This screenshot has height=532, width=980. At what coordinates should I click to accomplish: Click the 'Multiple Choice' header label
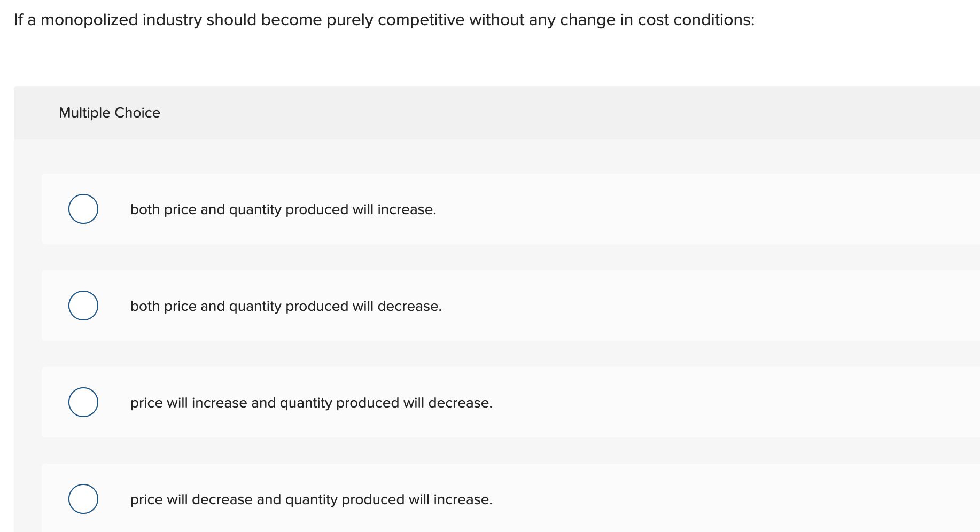110,113
